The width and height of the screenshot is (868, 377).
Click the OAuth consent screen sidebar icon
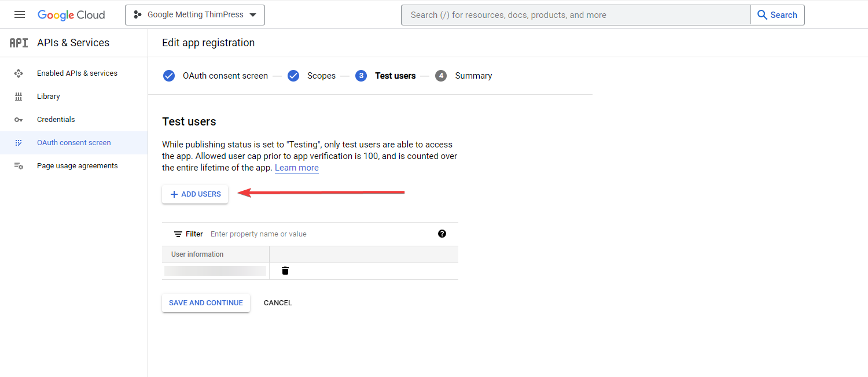coord(19,143)
